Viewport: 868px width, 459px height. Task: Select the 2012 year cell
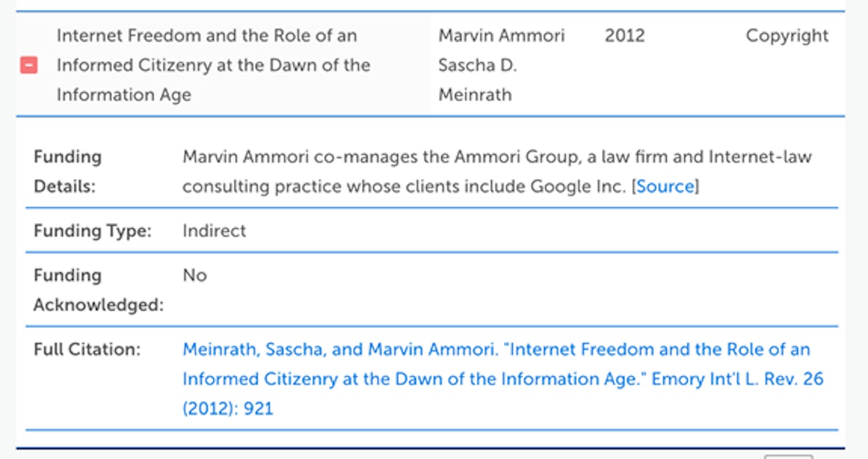(x=624, y=35)
